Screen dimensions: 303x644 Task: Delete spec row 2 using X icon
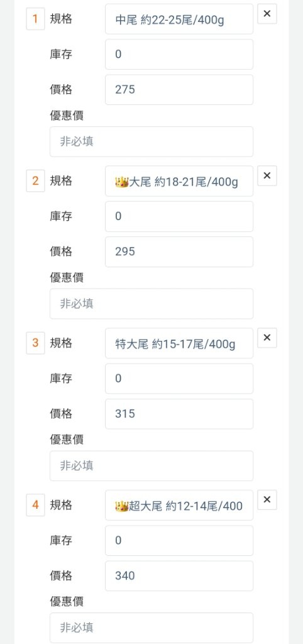pyautogui.click(x=267, y=176)
